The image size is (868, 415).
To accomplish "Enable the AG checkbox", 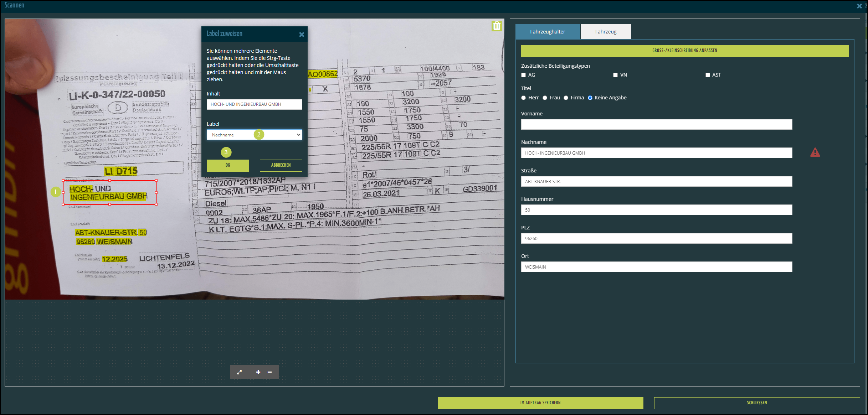I will pyautogui.click(x=524, y=75).
